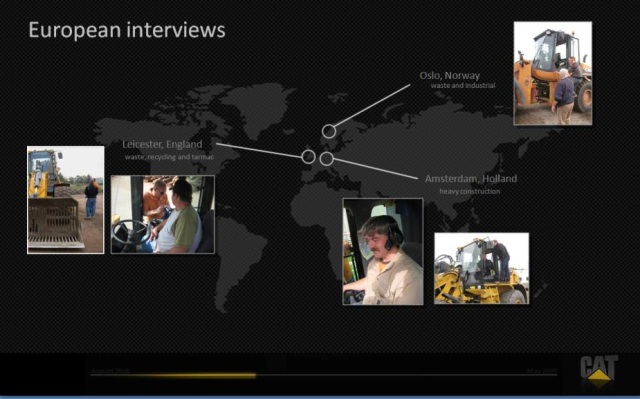Click the yellow end of timeline progress bar
This screenshot has height=399, width=640.
point(253,375)
